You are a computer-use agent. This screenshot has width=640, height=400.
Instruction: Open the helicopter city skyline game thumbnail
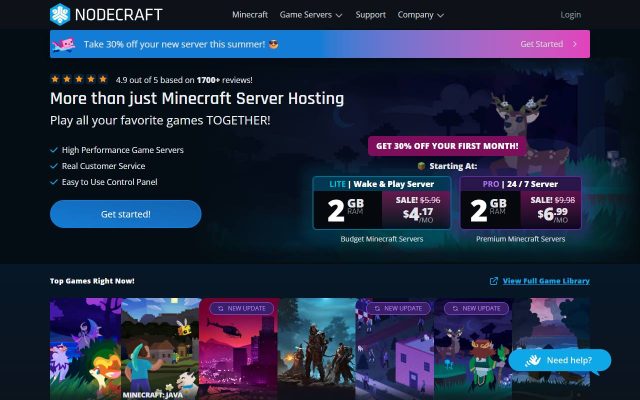pyautogui.click(x=239, y=349)
